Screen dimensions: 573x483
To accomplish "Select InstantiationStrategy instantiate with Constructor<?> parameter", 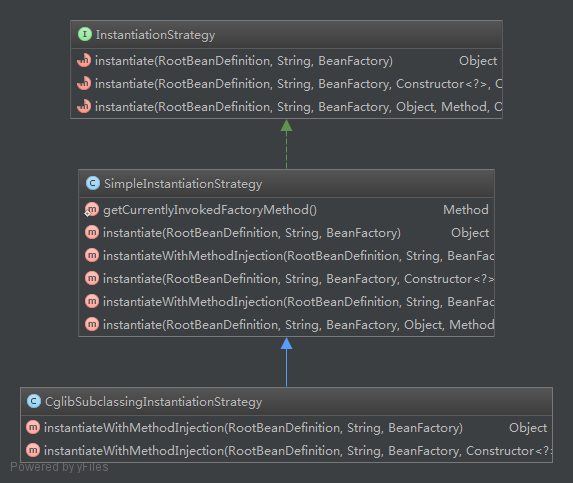I will pyautogui.click(x=298, y=84).
